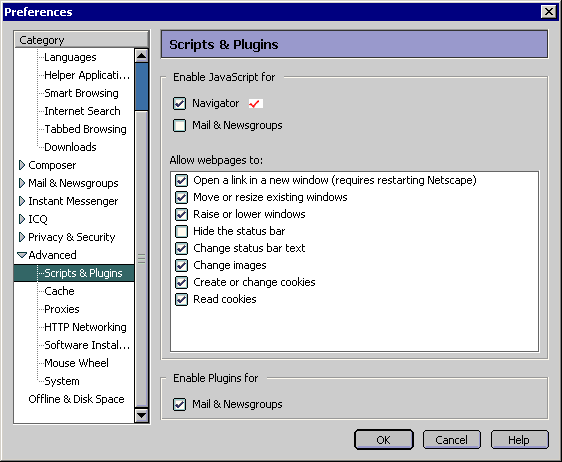Toggle Raise or lower windows checkbox
Viewport: 562px width, 462px height.
pos(181,214)
